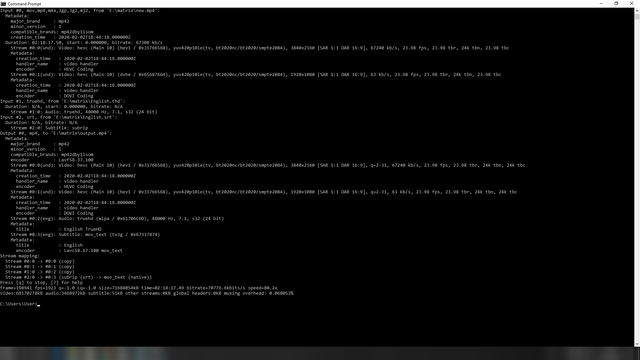Click the 'frame=198941 fps=1923' progress line

click(139, 288)
